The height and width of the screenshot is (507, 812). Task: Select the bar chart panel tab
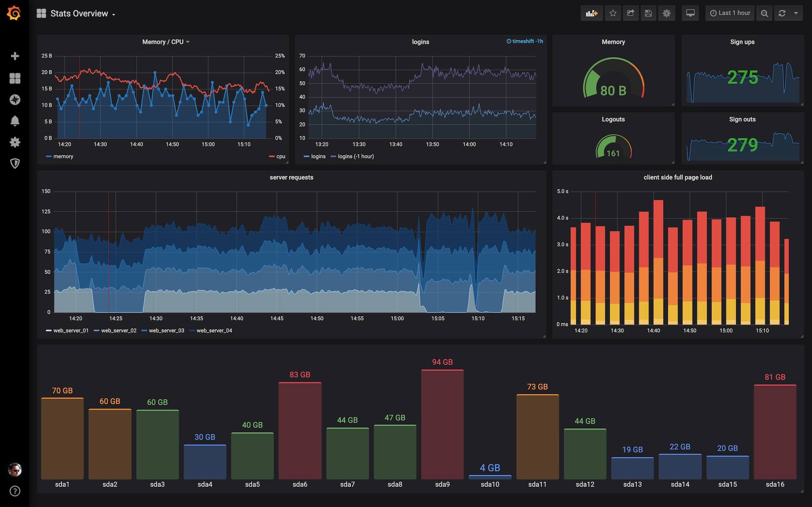pyautogui.click(x=591, y=12)
